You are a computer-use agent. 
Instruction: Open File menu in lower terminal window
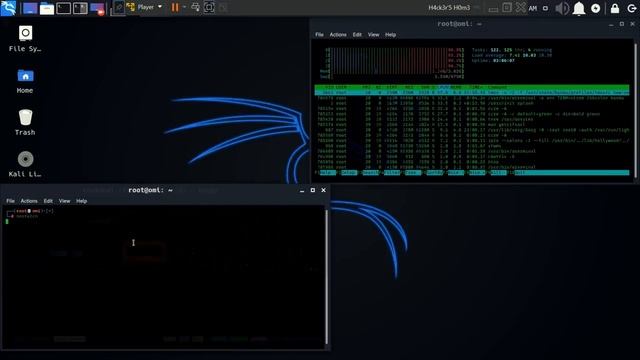click(x=10, y=201)
